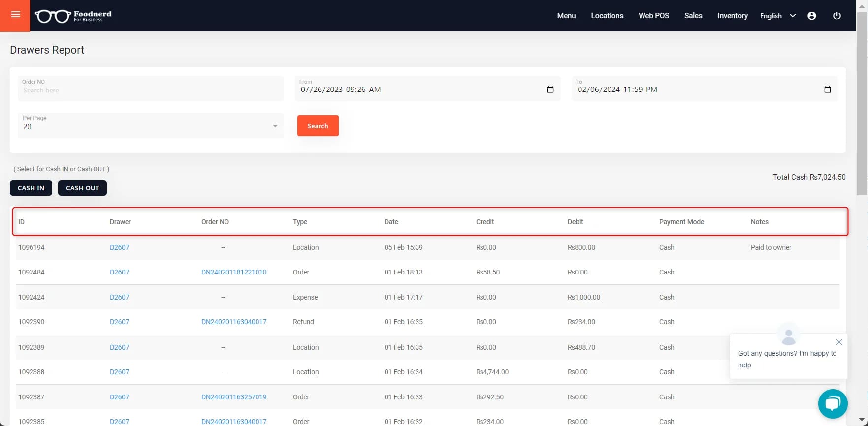Open drawer D2607 link in row 1092484
Screen dimensions: 868x426
(120, 272)
